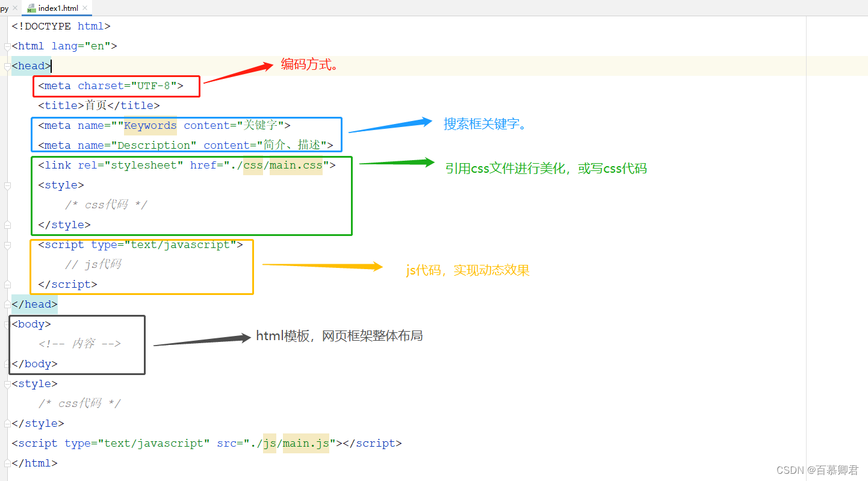Image resolution: width=868 pixels, height=481 pixels.
Task: Click fold end marker beside last </style>
Action: click(x=7, y=424)
